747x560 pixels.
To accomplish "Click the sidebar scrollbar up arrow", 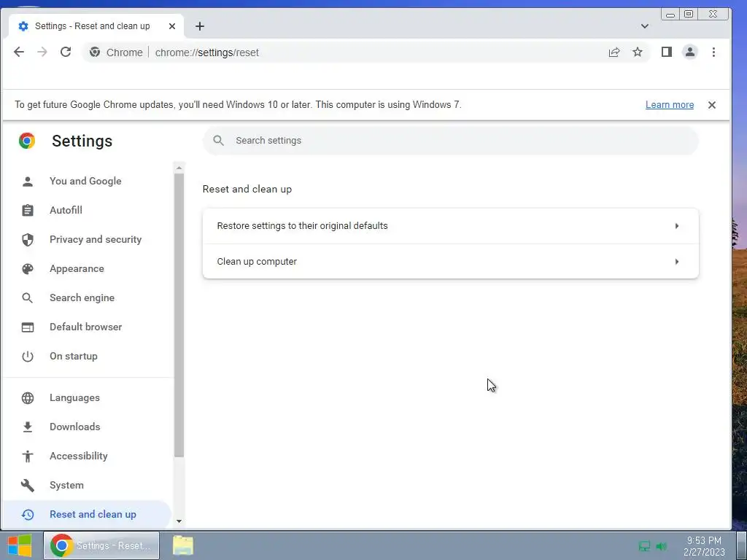I will point(179,168).
